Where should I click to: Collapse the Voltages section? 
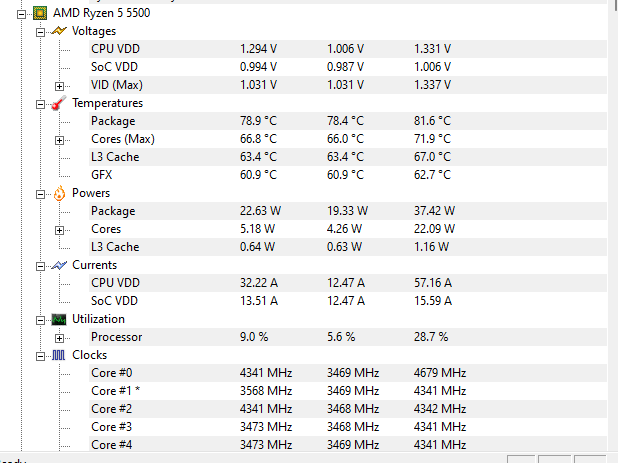click(40, 31)
